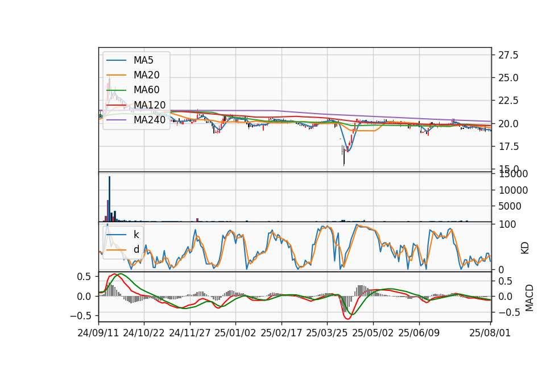Click the 25.0 price axis label
The height and width of the screenshot is (392, 546).
[x=508, y=78]
